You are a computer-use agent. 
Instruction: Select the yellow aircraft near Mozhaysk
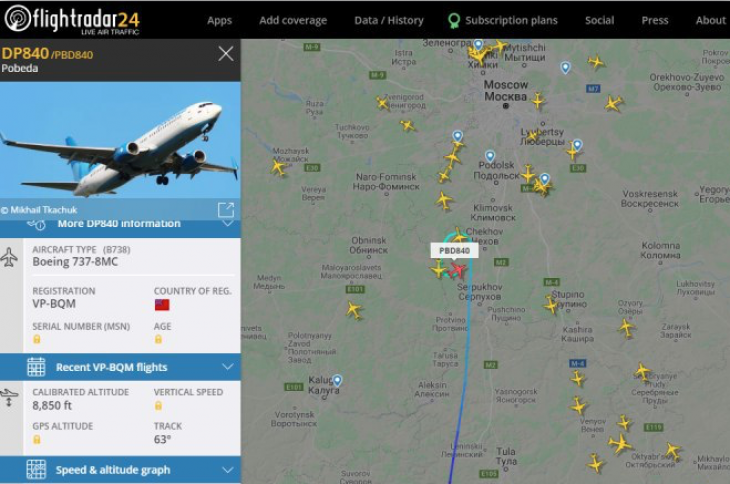pyautogui.click(x=279, y=167)
